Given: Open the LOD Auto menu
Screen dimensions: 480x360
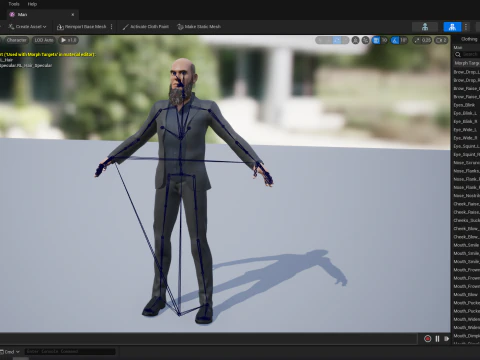Looking at the screenshot, I should tap(44, 40).
